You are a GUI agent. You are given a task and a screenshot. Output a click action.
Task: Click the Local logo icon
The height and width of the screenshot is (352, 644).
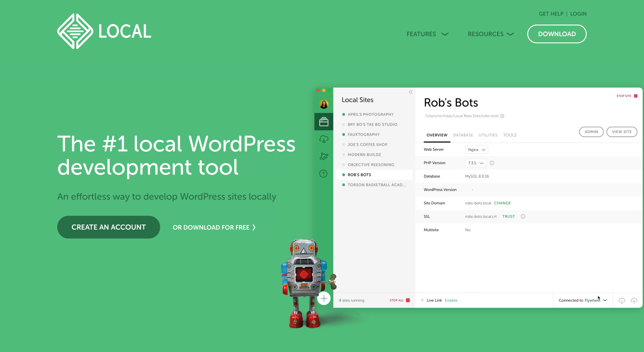(75, 31)
